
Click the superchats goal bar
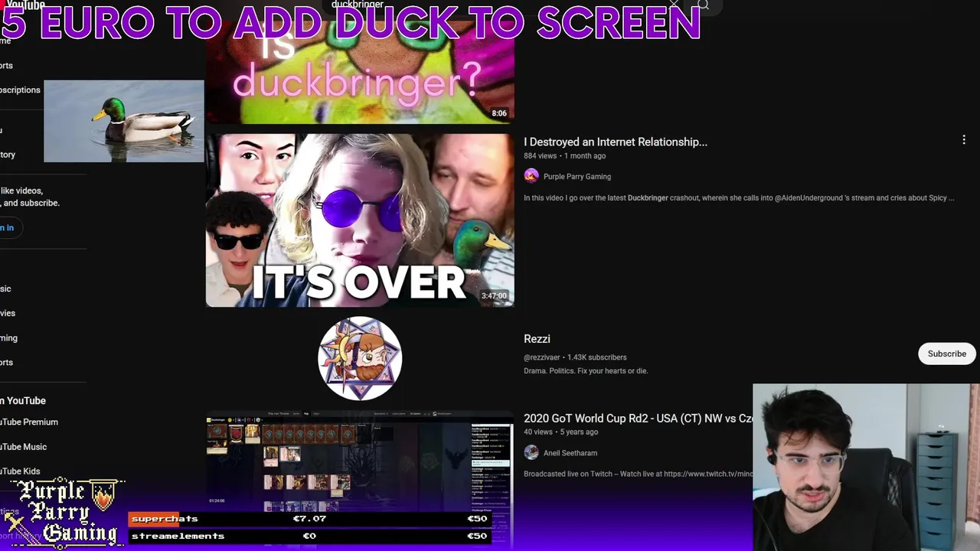click(x=309, y=519)
